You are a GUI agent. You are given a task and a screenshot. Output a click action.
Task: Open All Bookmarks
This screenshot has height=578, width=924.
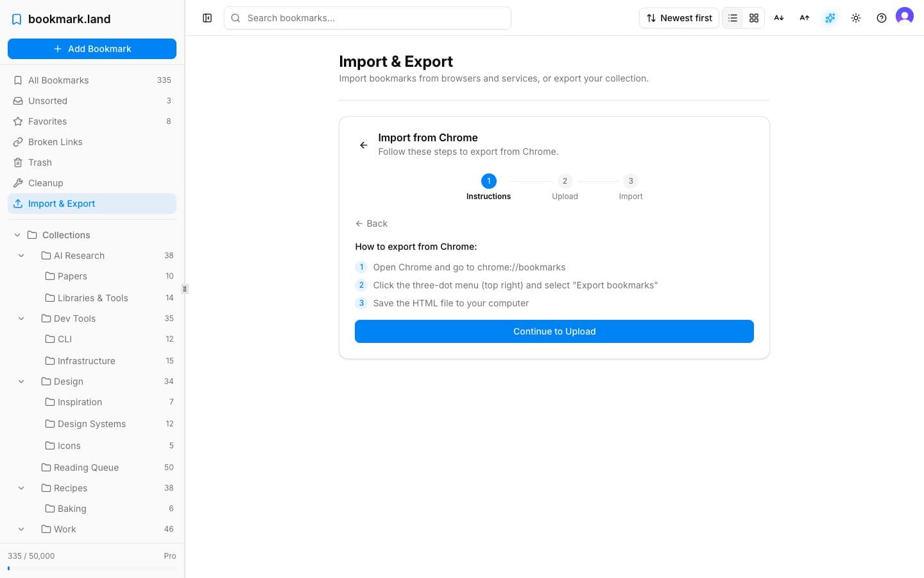click(x=92, y=80)
